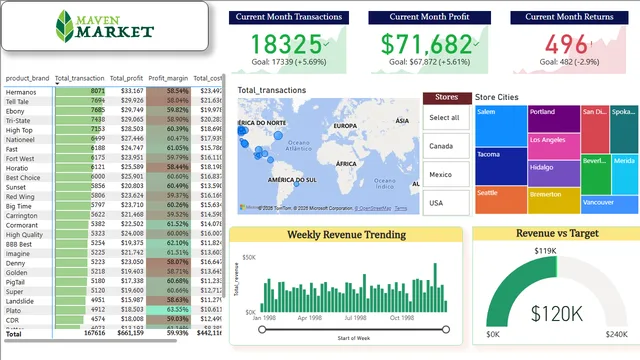Screen dimensions: 640x360
Task: Sort table by Total_cost column header
Action: [x=207, y=78]
